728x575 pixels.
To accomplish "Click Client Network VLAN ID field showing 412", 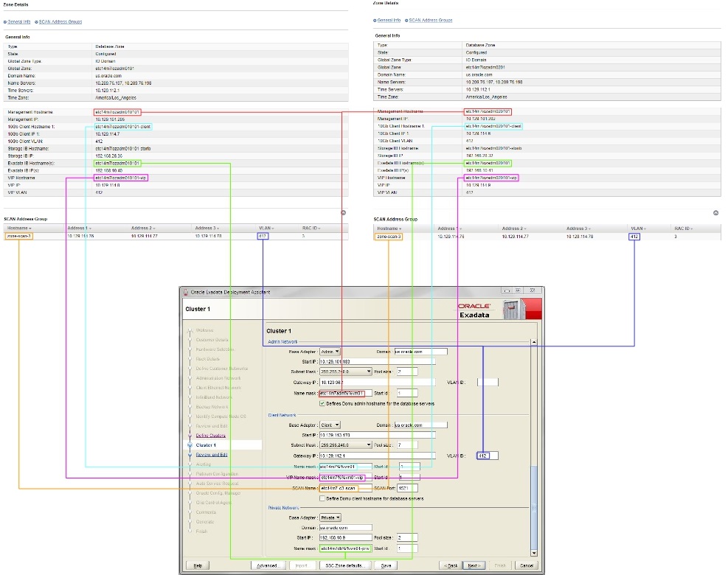I will [x=488, y=456].
